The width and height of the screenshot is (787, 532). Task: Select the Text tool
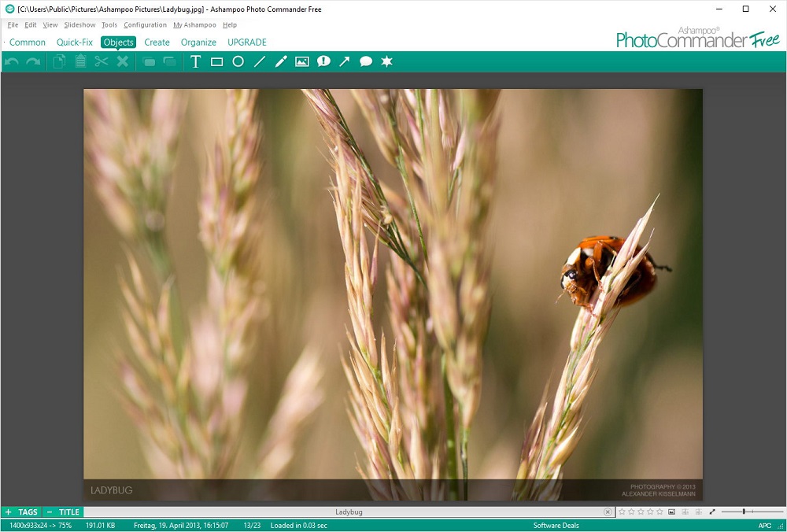pyautogui.click(x=196, y=61)
